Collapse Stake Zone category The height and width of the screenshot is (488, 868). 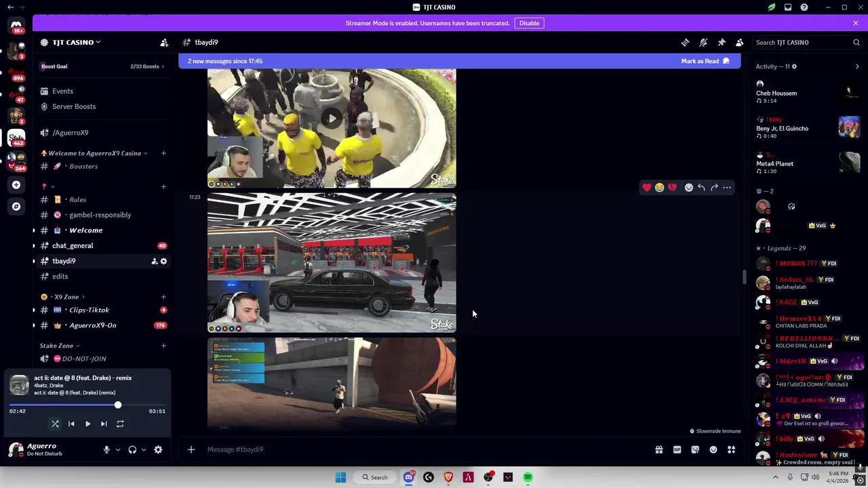tap(60, 346)
